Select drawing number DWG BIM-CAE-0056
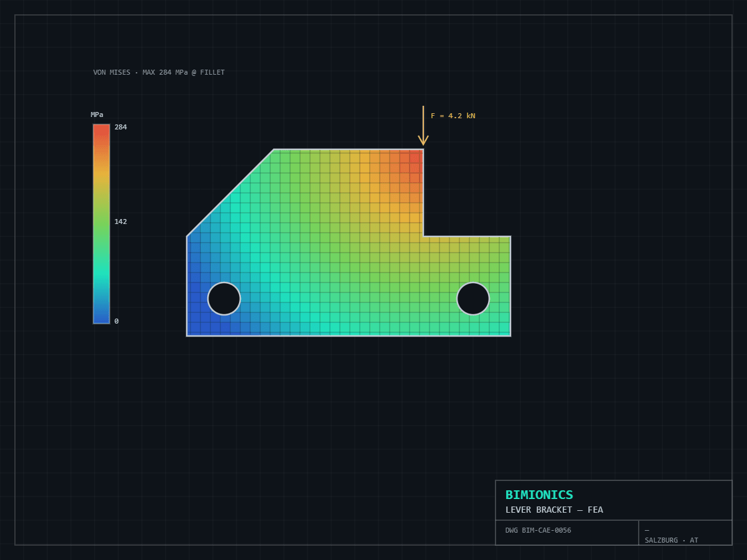This screenshot has height=560, width=747. [x=538, y=531]
